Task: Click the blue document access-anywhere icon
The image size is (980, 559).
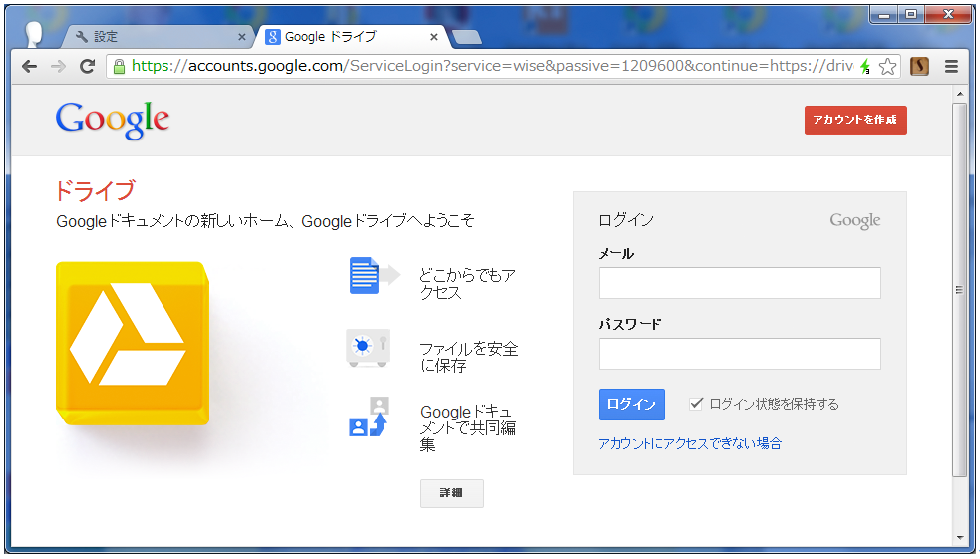Action: 374,275
